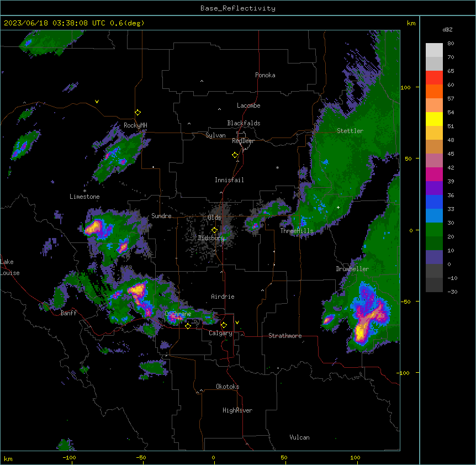
Task: Click the Strathmore city label
Action: [285, 336]
